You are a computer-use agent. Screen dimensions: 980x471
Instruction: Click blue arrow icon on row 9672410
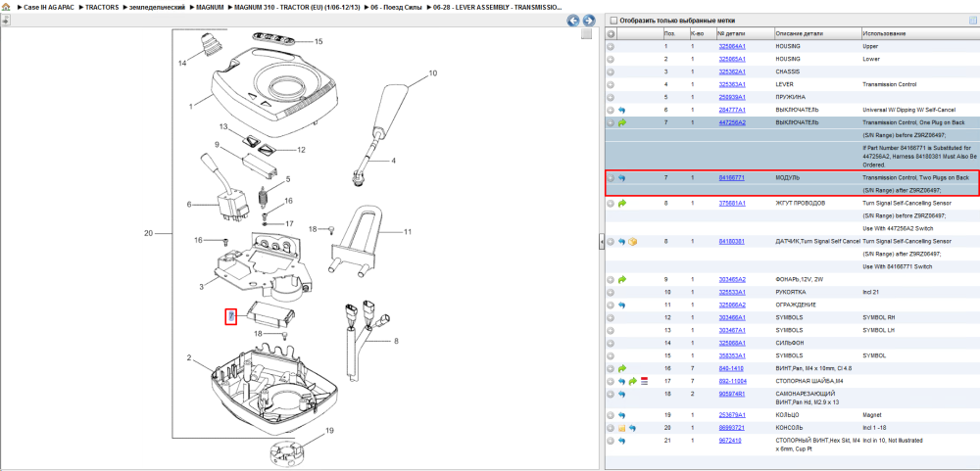(x=622, y=441)
